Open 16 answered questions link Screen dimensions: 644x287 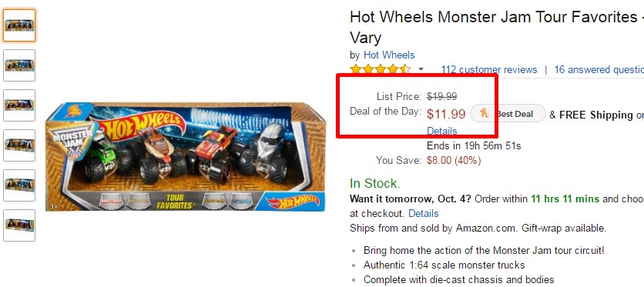599,70
